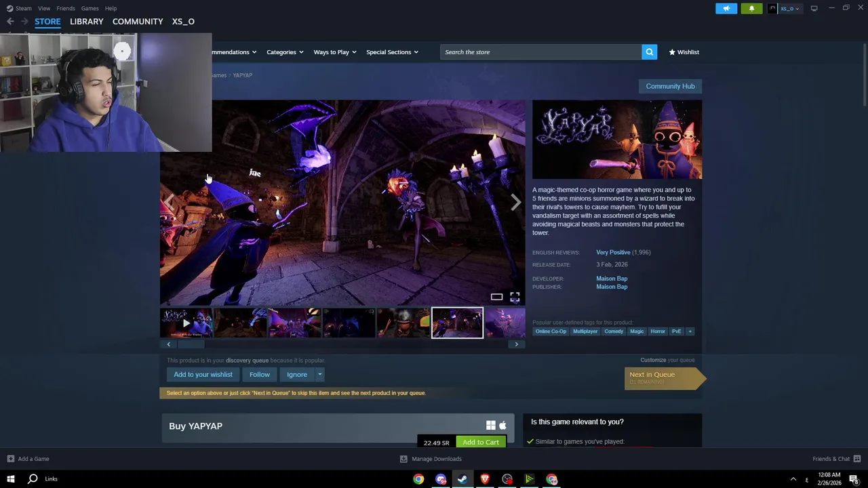
Task: Open Manage Downloads
Action: click(431, 459)
